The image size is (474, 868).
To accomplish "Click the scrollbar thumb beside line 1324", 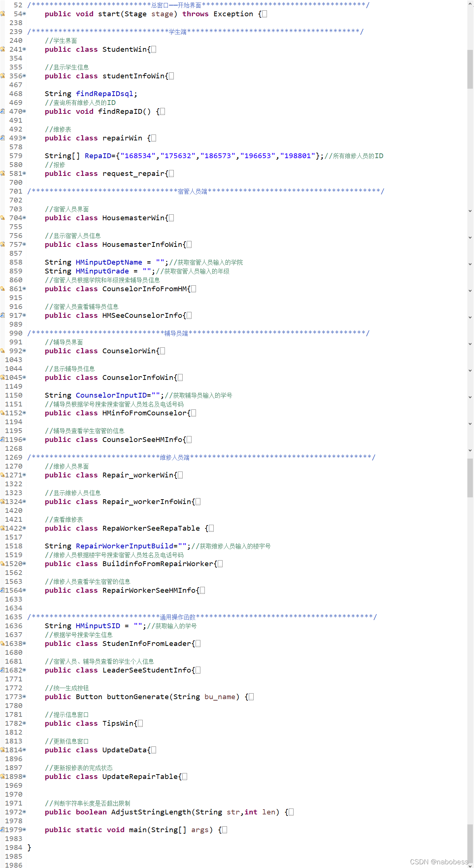I will [x=470, y=478].
